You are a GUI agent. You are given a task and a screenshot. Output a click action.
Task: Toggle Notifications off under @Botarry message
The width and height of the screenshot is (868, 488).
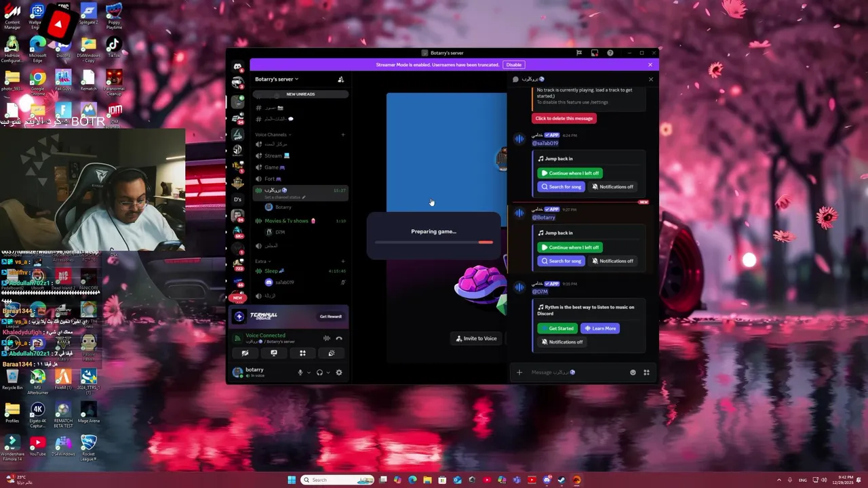click(613, 261)
